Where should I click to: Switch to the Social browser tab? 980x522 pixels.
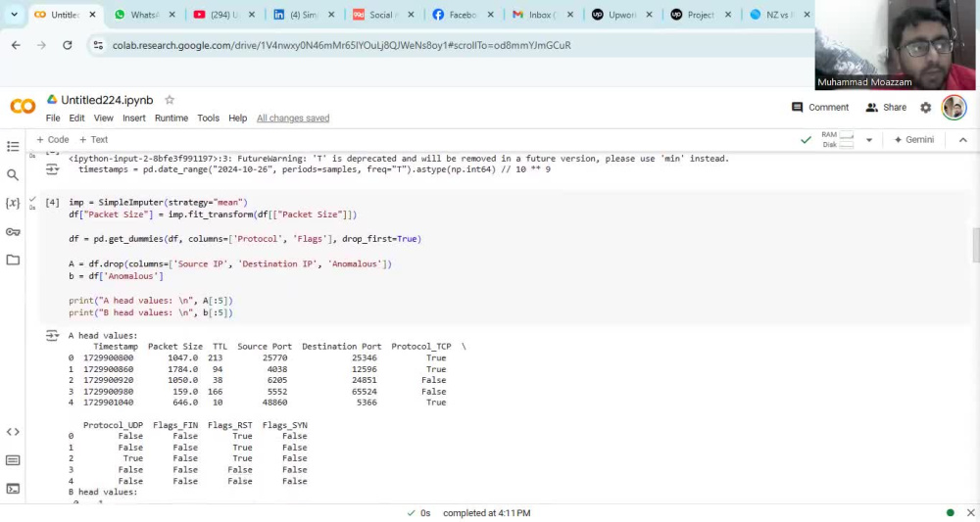[x=375, y=15]
